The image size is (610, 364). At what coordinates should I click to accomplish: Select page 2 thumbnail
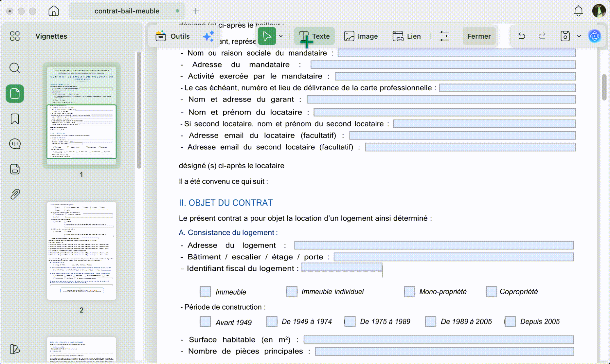click(x=81, y=251)
